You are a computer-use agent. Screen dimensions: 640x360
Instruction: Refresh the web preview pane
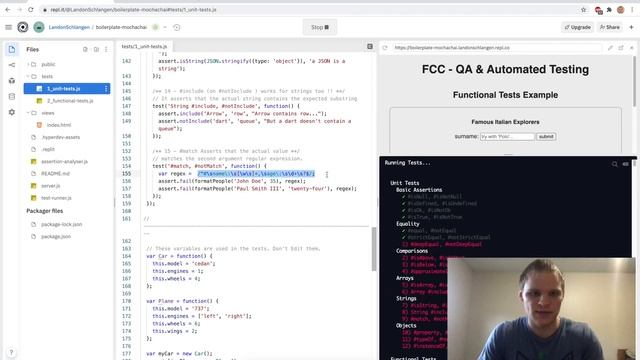[385, 48]
